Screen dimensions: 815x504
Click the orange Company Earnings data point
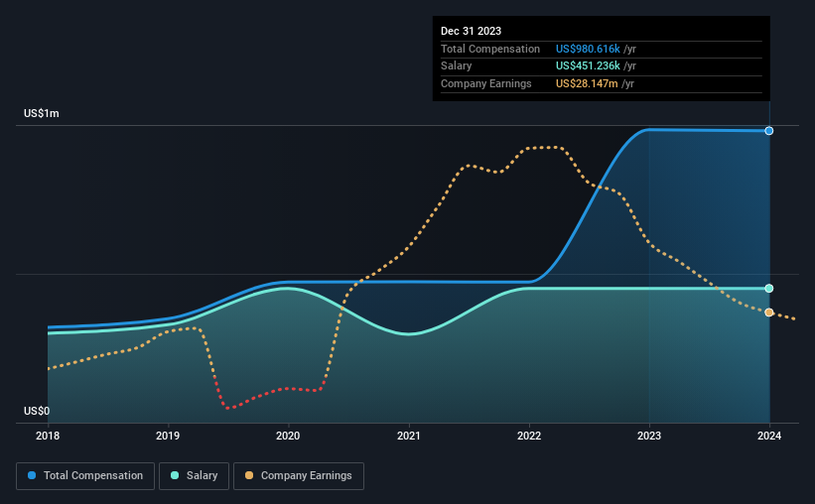768,313
